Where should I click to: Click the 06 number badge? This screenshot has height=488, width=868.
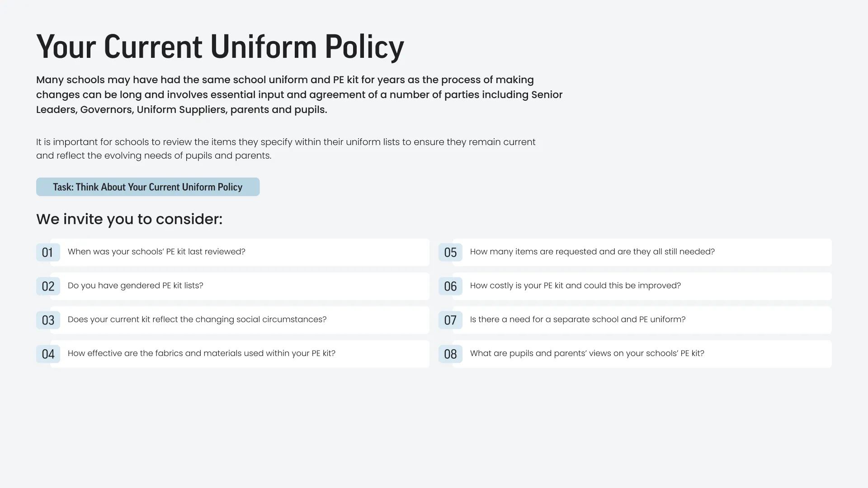[450, 286]
